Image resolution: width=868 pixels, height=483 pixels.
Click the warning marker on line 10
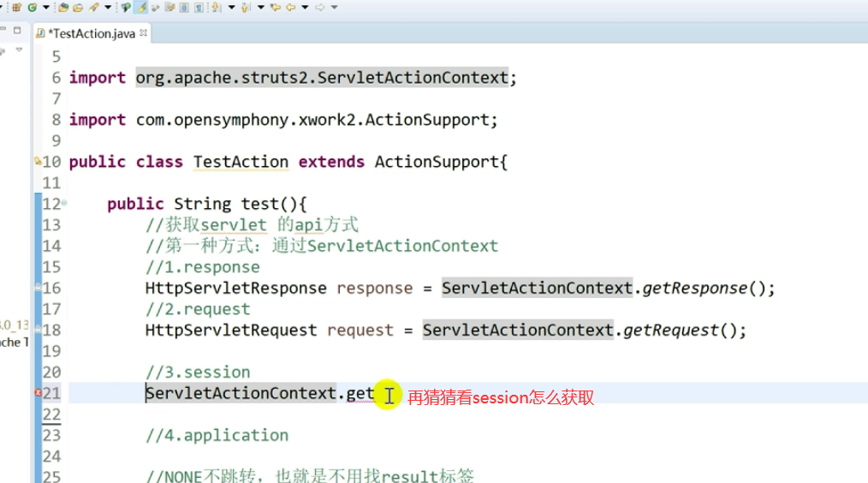(38, 162)
